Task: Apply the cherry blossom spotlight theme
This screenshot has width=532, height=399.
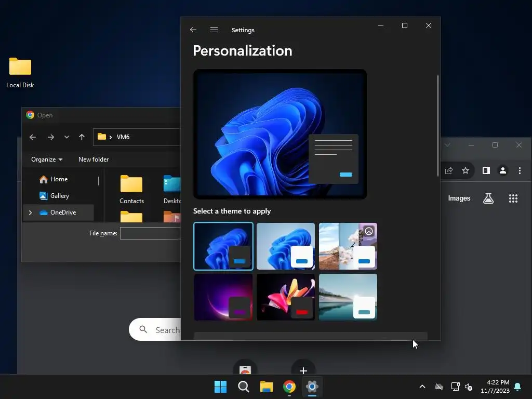Action: (x=348, y=246)
